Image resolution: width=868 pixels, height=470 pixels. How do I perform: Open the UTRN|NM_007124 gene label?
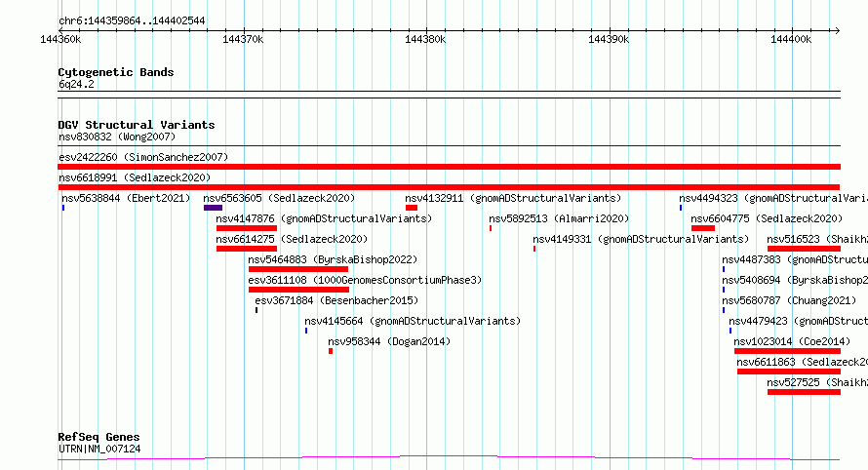99,449
